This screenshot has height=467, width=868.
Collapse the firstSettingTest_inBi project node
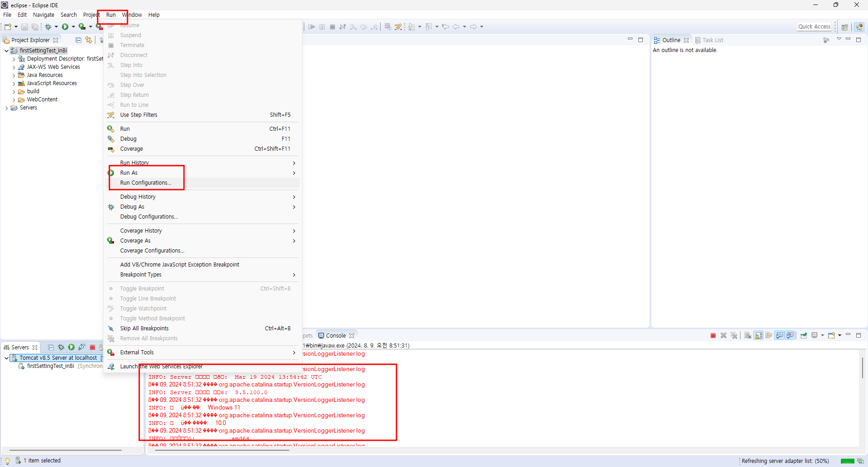[x=6, y=51]
